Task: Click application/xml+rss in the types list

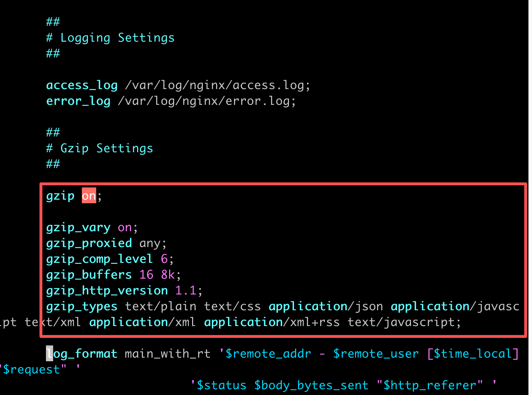Action: click(x=272, y=322)
